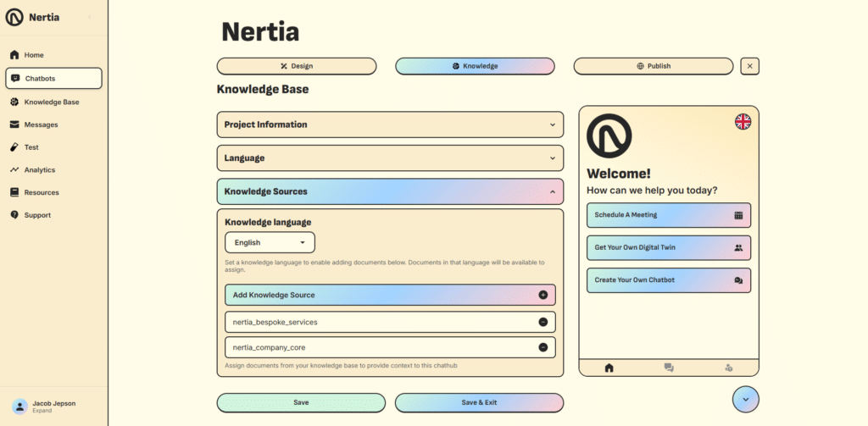Click the plus icon on Add Knowledge Source

point(543,295)
